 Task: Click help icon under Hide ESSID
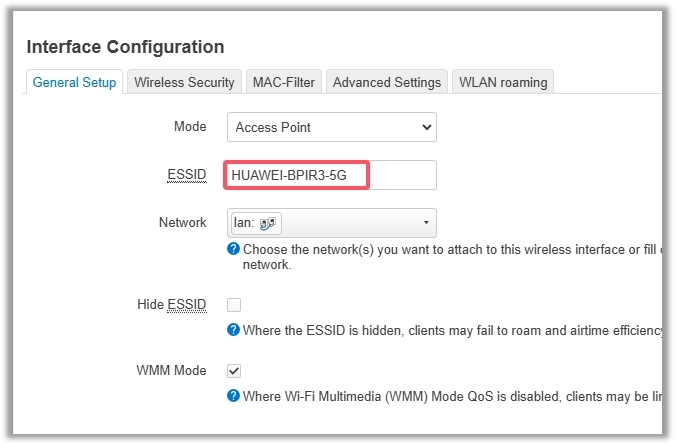[x=233, y=330]
